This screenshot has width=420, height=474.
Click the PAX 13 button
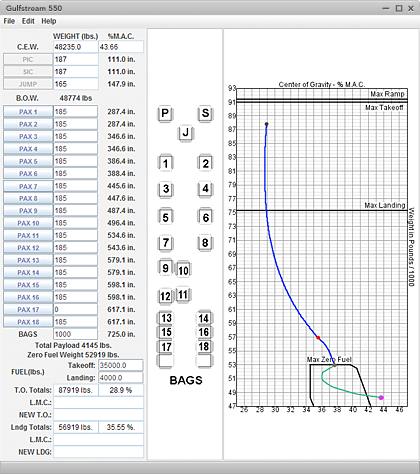tap(28, 260)
